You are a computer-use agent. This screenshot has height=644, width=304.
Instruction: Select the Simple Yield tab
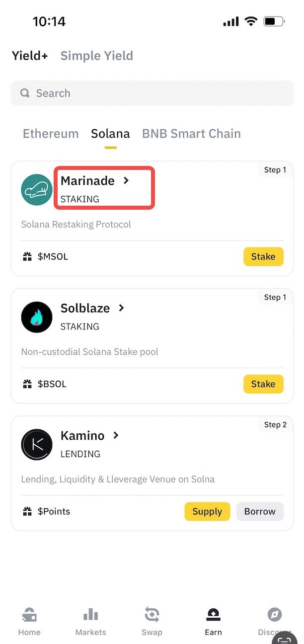(97, 56)
